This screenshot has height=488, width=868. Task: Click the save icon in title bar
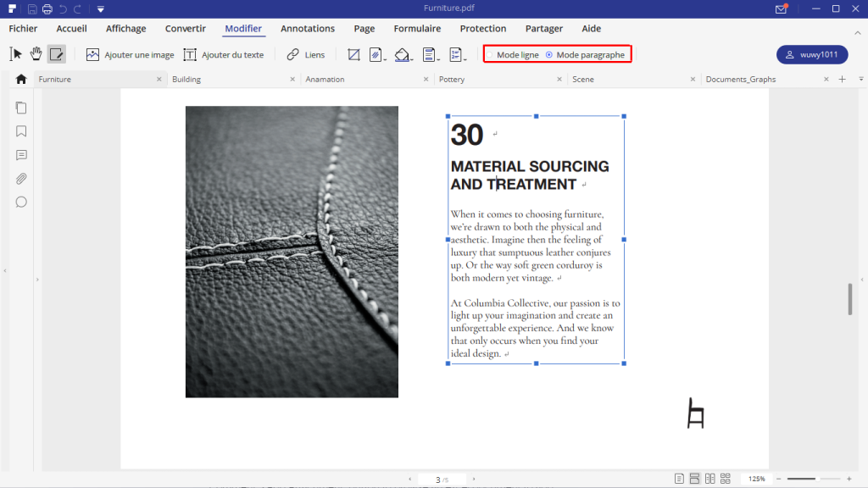[x=32, y=8]
